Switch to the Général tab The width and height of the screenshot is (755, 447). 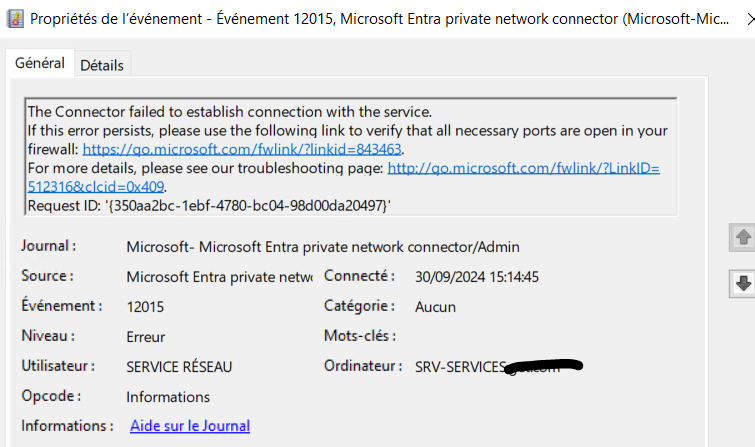[40, 63]
